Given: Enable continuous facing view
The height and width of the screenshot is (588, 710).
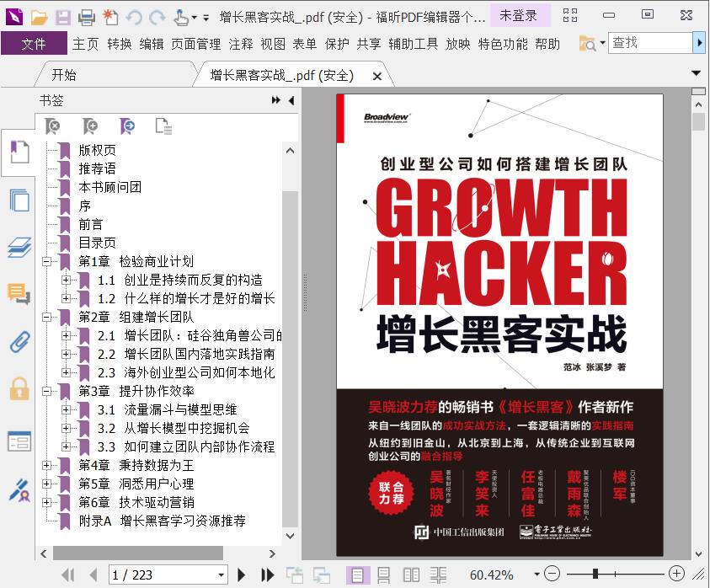Looking at the screenshot, I should click(x=438, y=575).
